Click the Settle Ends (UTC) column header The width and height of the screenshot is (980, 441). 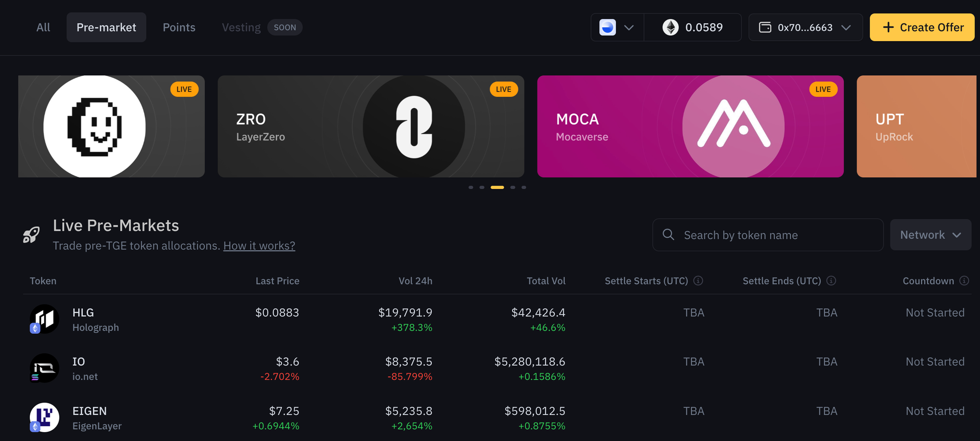click(x=782, y=281)
